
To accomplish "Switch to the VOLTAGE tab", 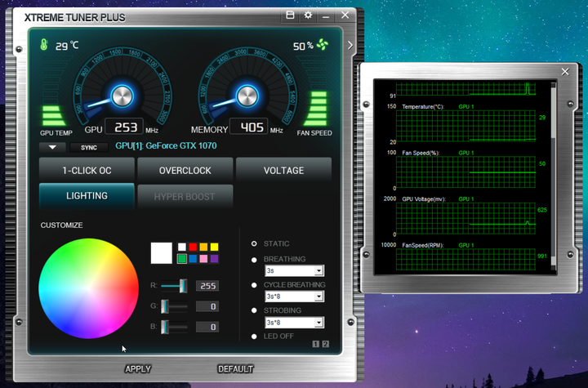I will 284,171.
